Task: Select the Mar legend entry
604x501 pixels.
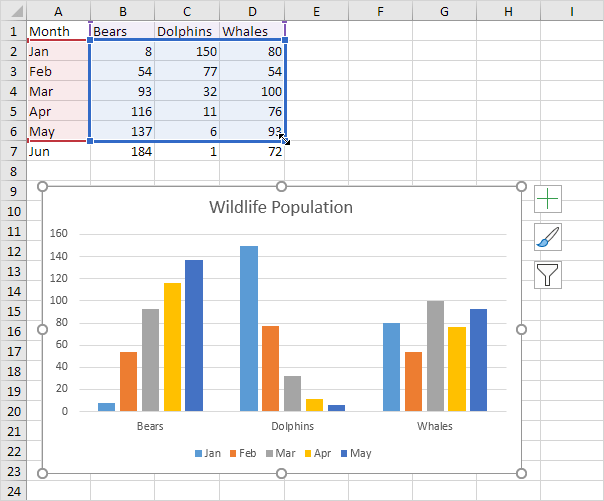Action: coord(280,453)
